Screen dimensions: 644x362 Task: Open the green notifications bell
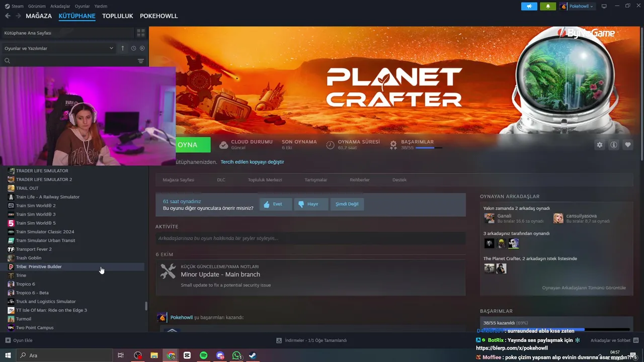coord(548,6)
